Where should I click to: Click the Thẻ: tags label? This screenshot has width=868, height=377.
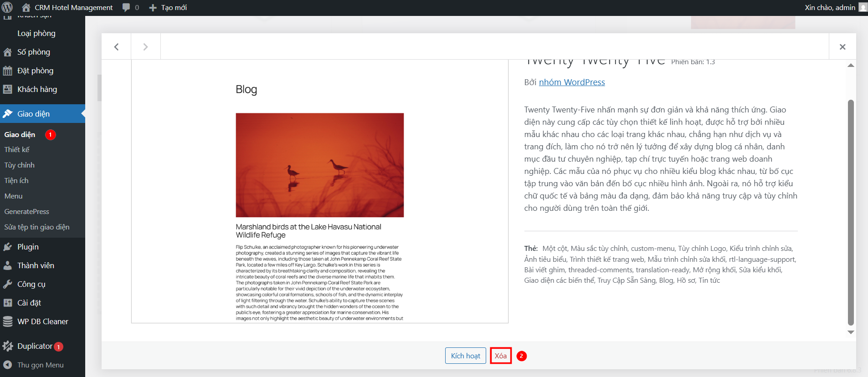coord(531,249)
